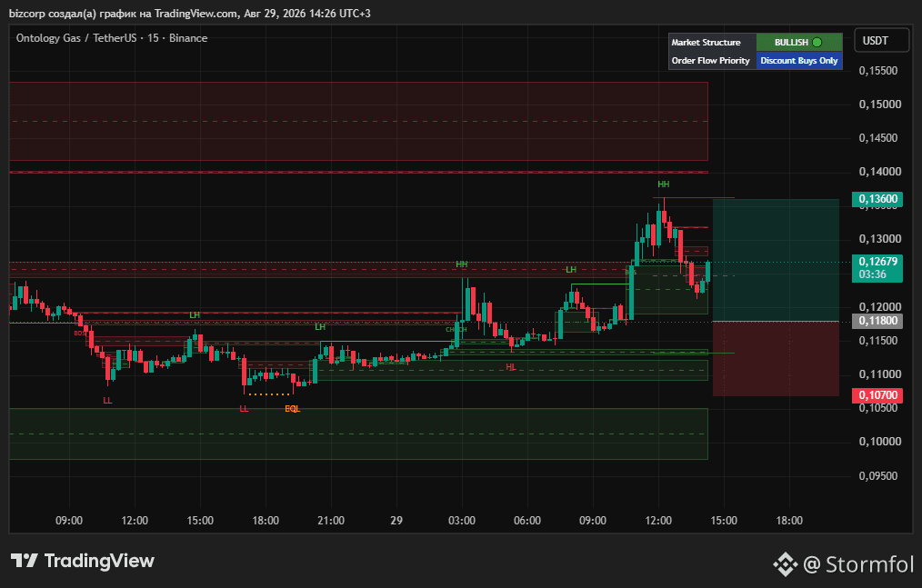Click the 0,15500 price axis value

(877, 71)
